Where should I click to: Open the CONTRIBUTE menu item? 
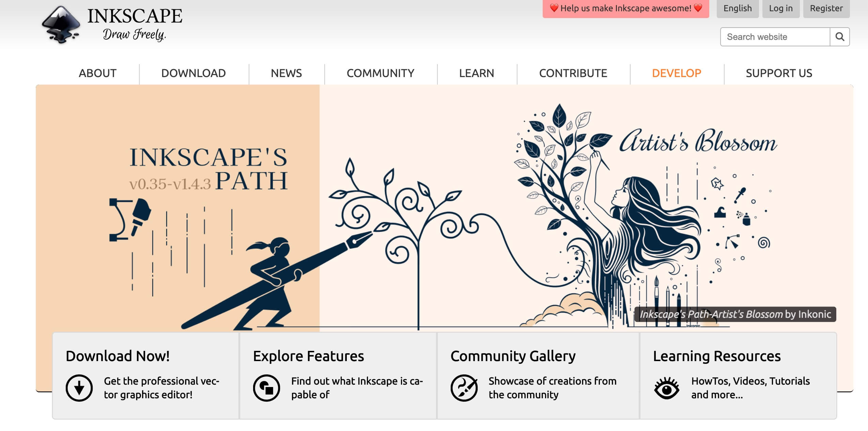[x=573, y=73]
